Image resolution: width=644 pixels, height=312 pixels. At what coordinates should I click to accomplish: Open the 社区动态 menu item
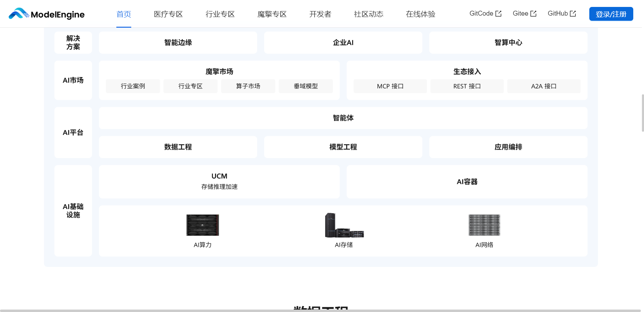click(x=368, y=14)
